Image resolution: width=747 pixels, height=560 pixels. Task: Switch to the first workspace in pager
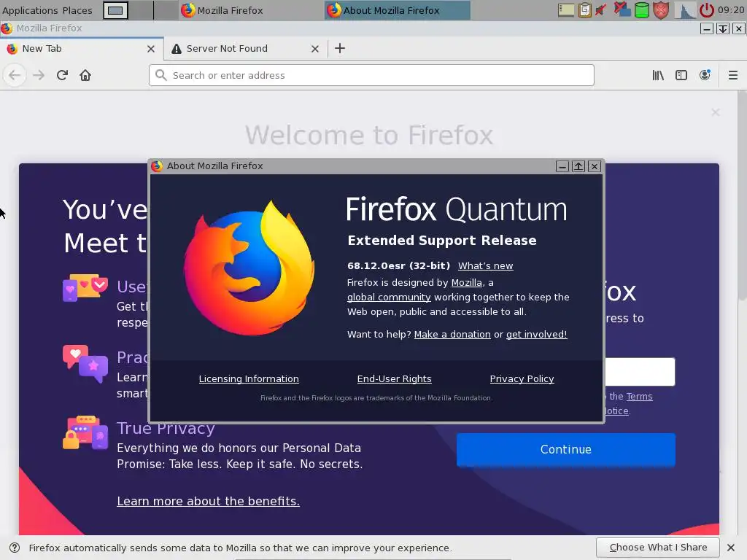[x=116, y=10]
